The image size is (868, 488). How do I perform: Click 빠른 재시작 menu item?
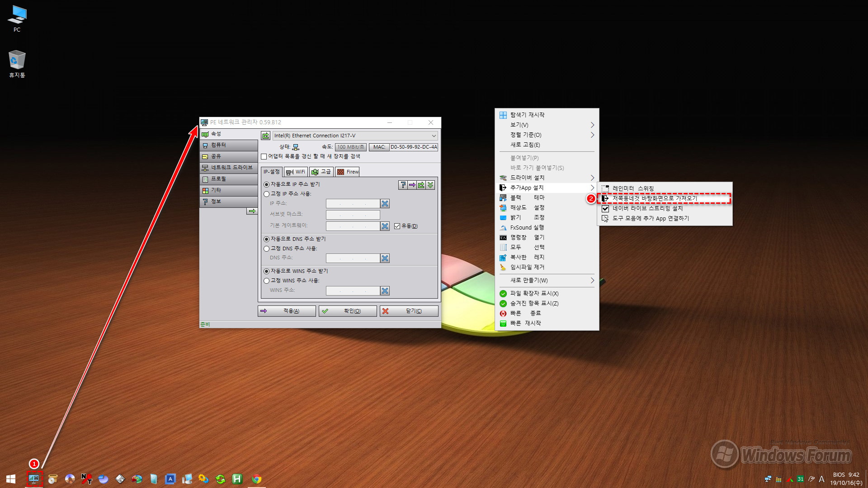tap(547, 324)
